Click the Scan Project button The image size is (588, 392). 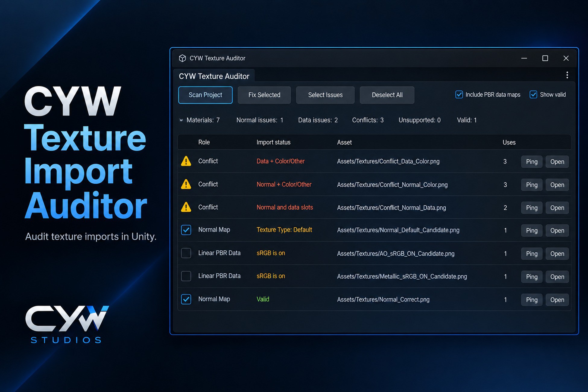[x=205, y=95]
